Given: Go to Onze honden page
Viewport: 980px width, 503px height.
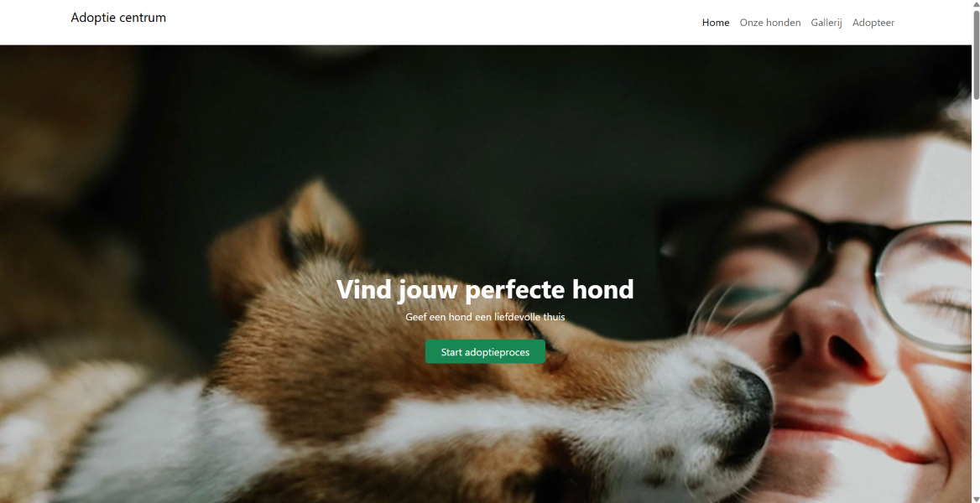Looking at the screenshot, I should [770, 23].
